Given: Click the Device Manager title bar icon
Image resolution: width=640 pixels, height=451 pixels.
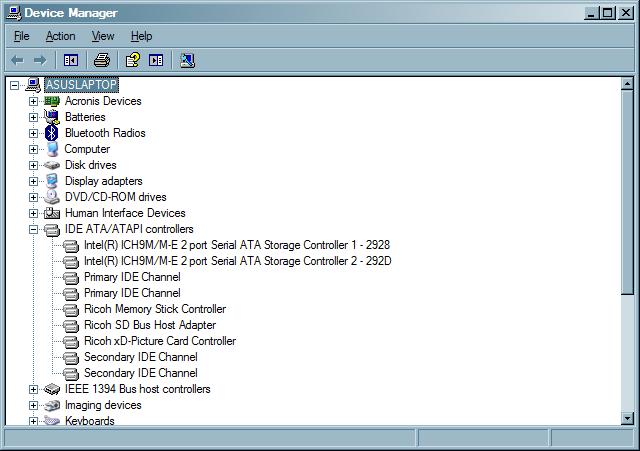Looking at the screenshot, I should (x=13, y=13).
